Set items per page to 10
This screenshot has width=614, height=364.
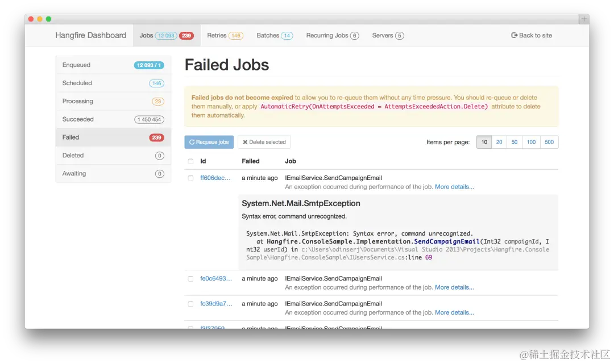pyautogui.click(x=484, y=142)
